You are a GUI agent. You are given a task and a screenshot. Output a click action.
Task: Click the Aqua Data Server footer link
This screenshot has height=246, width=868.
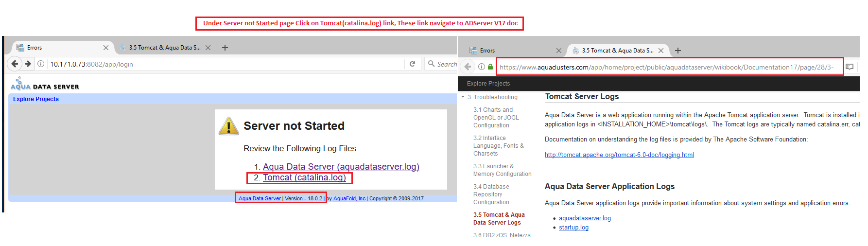[x=260, y=198]
